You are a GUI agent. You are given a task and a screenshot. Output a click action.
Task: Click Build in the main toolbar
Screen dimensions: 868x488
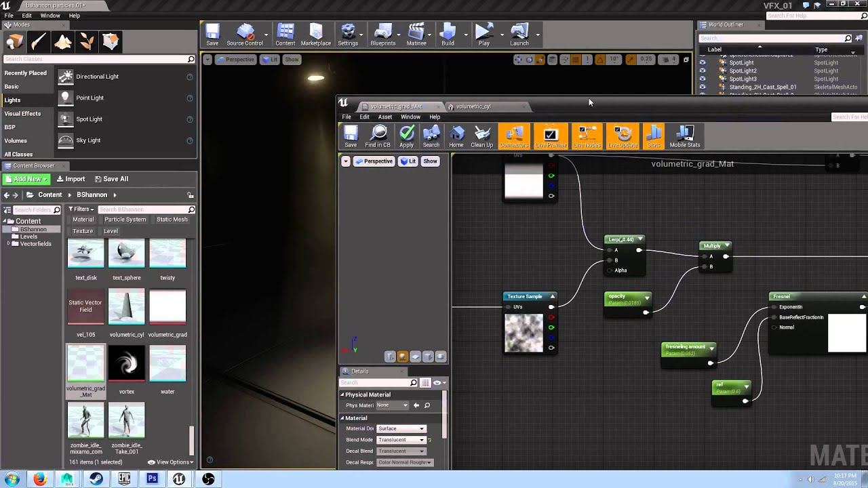pyautogui.click(x=448, y=35)
